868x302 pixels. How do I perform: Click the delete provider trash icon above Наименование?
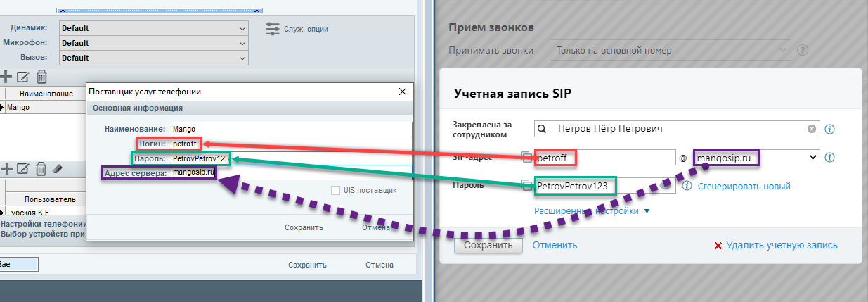point(41,76)
